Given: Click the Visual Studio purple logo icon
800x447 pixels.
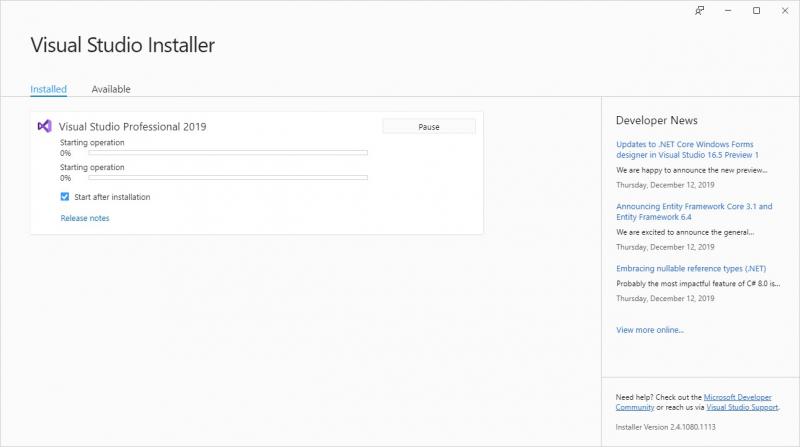Looking at the screenshot, I should (44, 126).
